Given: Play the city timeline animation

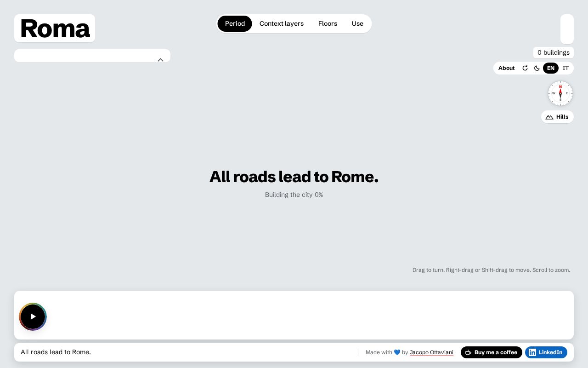Looking at the screenshot, I should [x=33, y=316].
